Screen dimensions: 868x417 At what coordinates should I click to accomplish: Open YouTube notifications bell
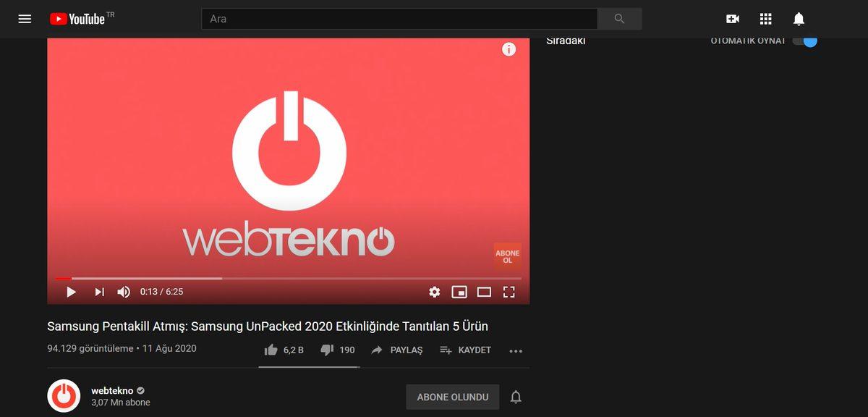pos(799,19)
